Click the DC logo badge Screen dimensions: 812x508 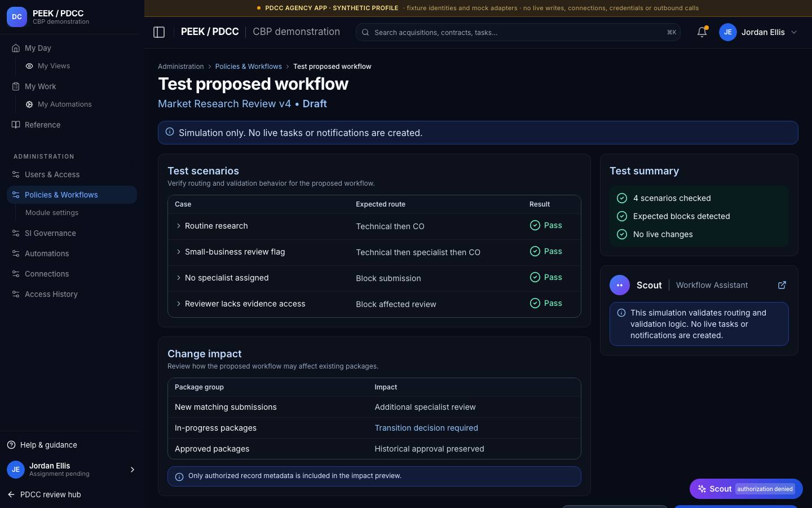pyautogui.click(x=17, y=17)
